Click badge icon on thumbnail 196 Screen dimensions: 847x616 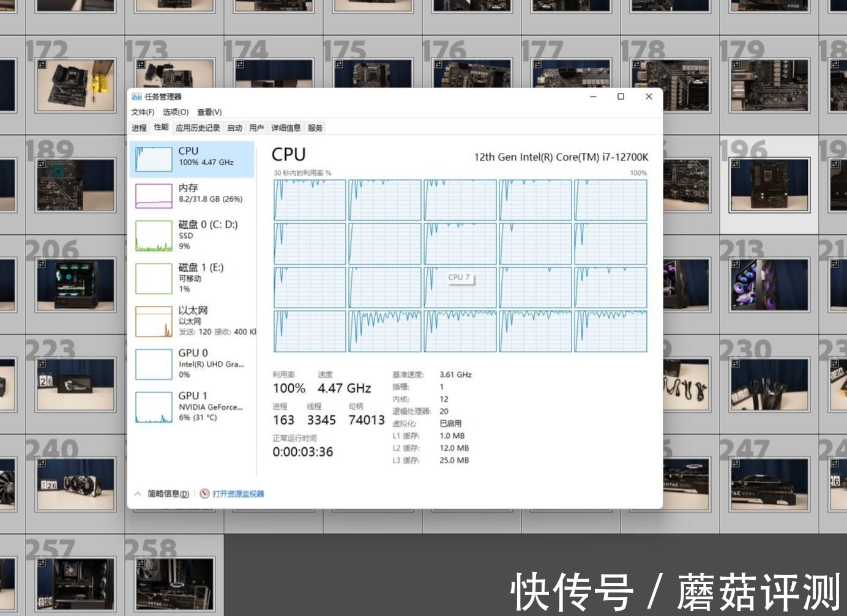point(736,164)
